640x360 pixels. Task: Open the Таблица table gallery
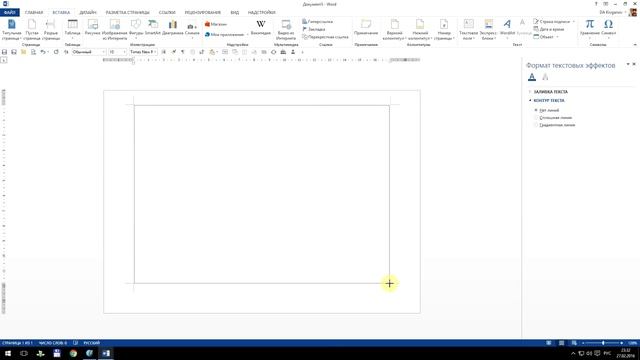tap(73, 30)
